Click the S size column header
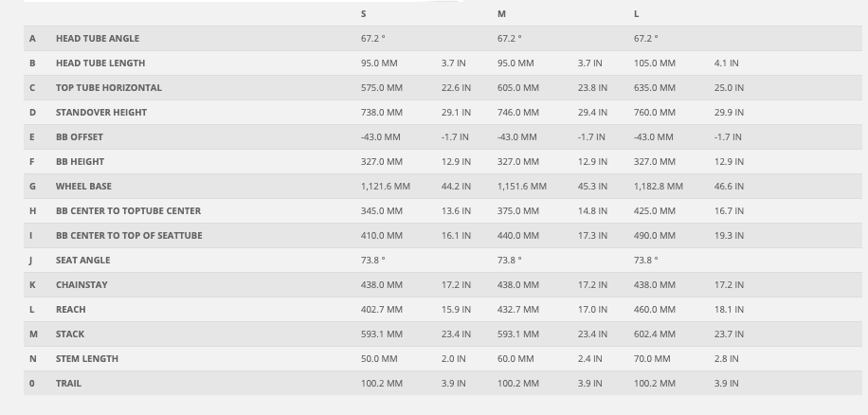868x415 pixels. click(x=364, y=14)
